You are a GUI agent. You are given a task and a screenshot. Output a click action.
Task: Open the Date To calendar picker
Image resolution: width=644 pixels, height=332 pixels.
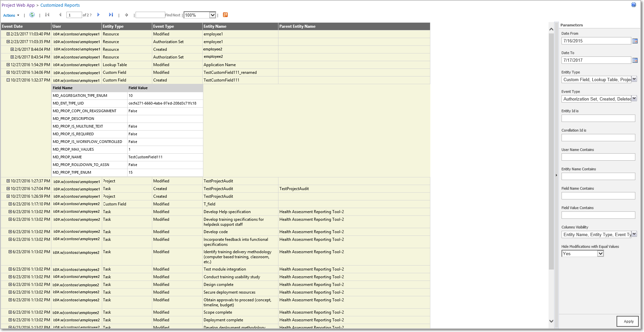click(635, 60)
